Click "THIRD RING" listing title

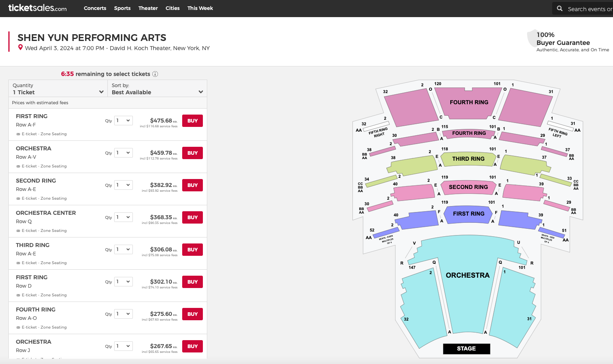(x=33, y=245)
